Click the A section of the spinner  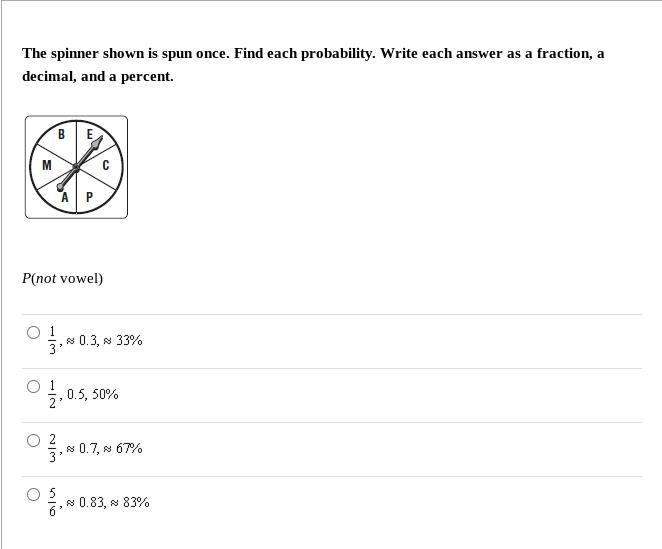pyautogui.click(x=65, y=197)
